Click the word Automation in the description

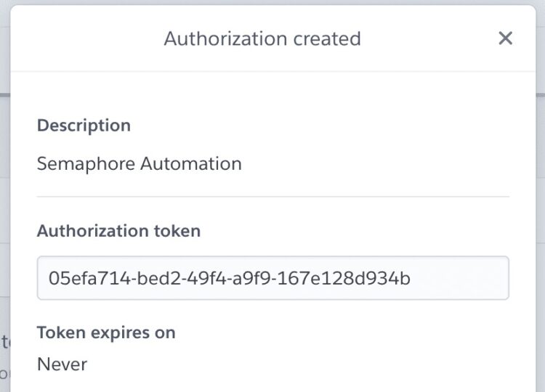(191, 163)
